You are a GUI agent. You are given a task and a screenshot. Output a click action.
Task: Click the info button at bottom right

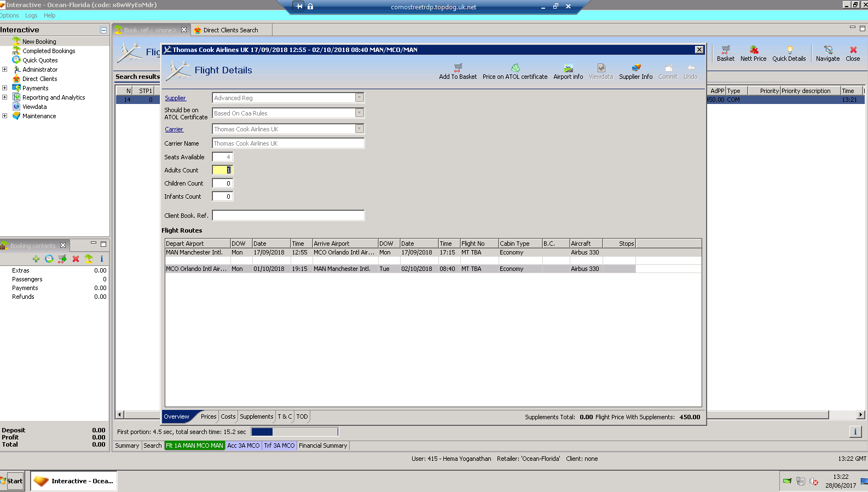click(x=855, y=432)
